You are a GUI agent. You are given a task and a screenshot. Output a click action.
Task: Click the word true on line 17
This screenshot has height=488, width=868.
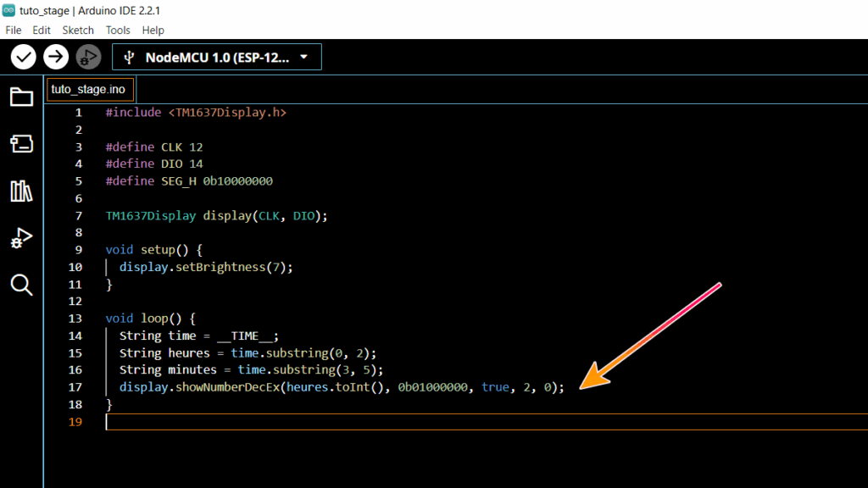[495, 387]
